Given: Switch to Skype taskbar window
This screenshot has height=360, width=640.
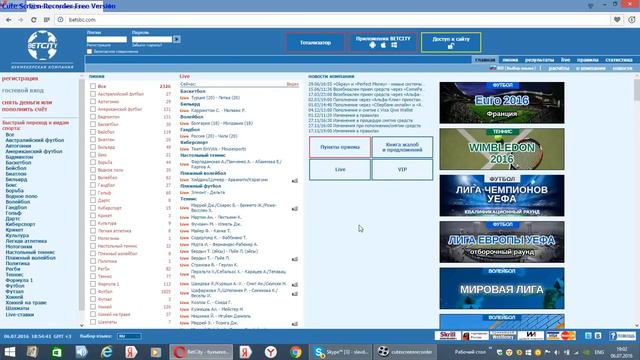Looking at the screenshot, I should tap(341, 352).
